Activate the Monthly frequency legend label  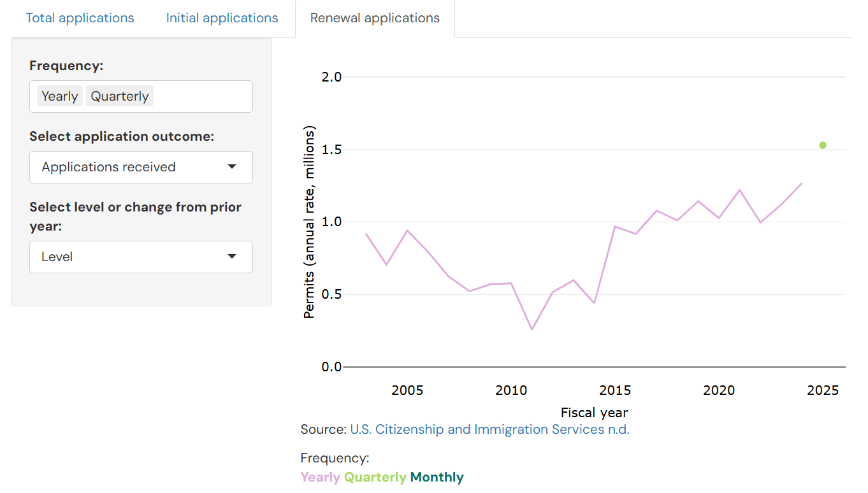[436, 476]
